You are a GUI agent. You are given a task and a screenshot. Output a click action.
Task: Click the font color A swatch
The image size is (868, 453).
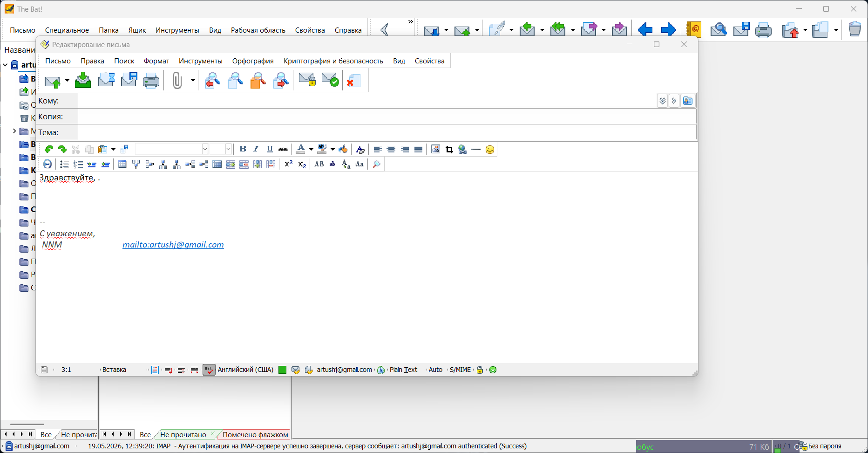(x=301, y=149)
